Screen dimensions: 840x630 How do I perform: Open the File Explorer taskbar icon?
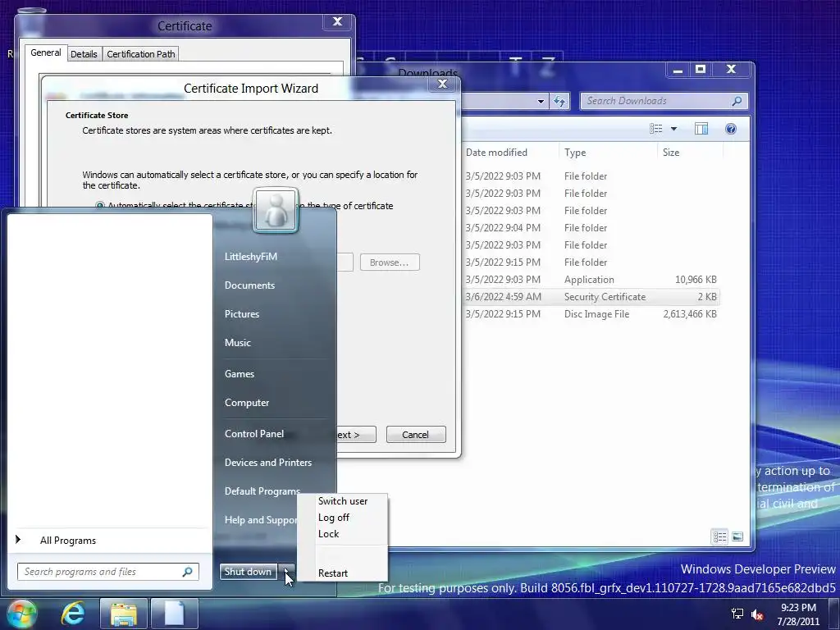[x=123, y=614]
